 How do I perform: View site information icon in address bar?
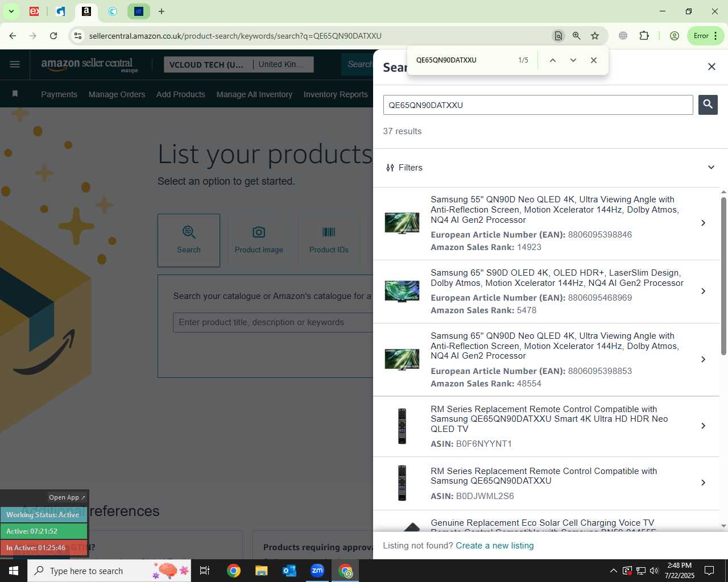pyautogui.click(x=78, y=36)
